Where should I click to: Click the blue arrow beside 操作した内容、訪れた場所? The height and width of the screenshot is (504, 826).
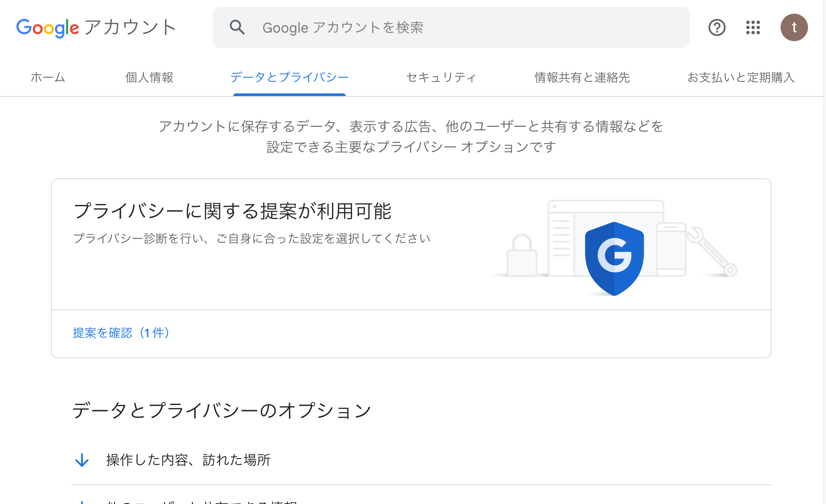tap(82, 460)
